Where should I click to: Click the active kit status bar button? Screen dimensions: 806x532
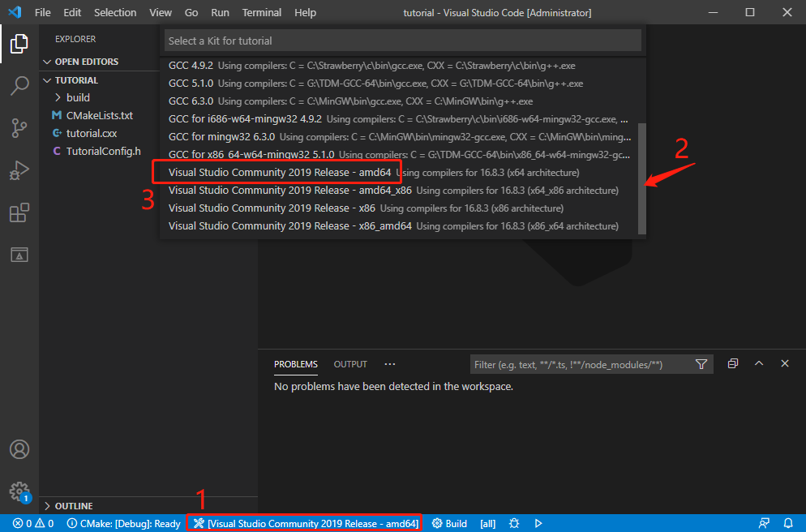click(306, 523)
